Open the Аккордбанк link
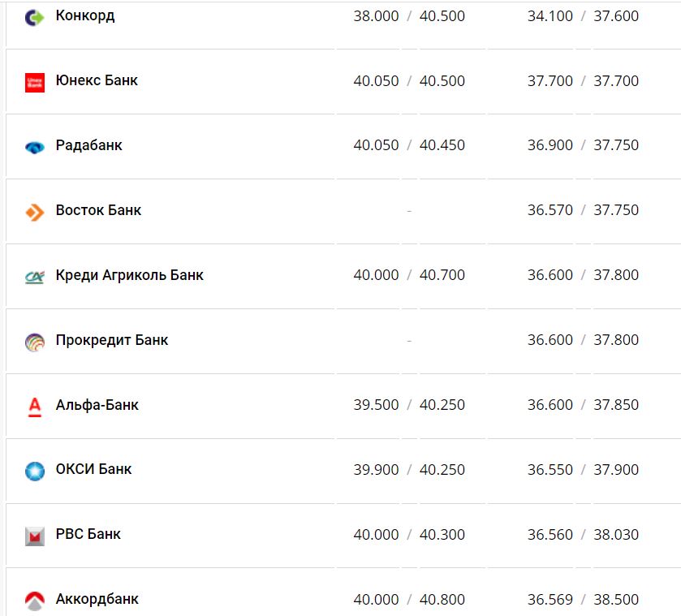Image resolution: width=681 pixels, height=616 pixels. tap(97, 599)
